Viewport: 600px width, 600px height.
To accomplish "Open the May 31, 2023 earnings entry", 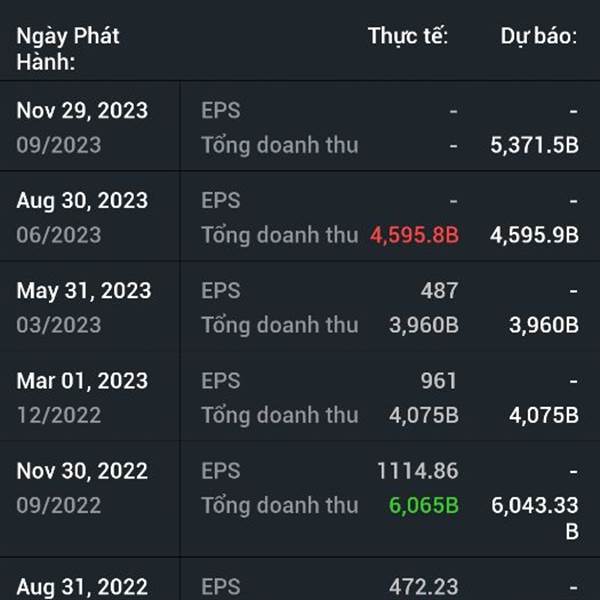I will coord(300,307).
